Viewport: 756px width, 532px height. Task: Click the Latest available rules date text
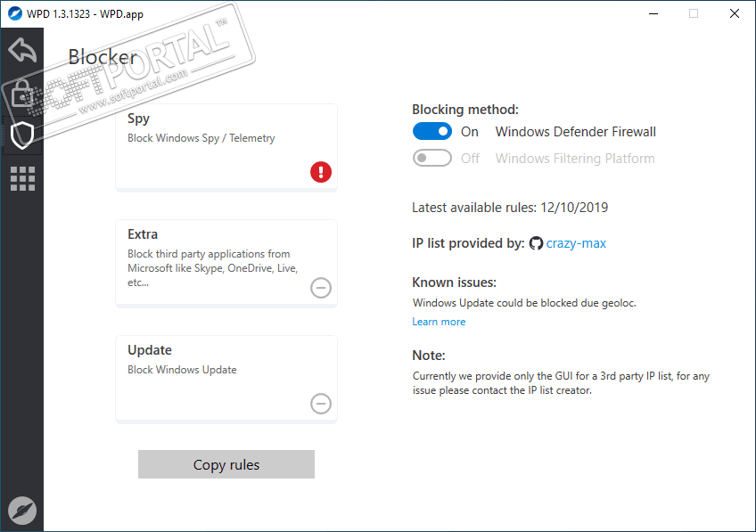pos(510,208)
